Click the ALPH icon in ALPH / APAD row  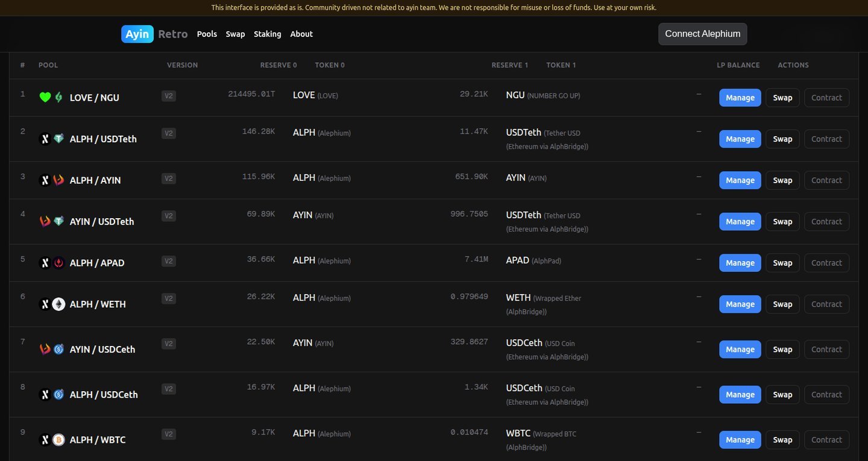45,263
